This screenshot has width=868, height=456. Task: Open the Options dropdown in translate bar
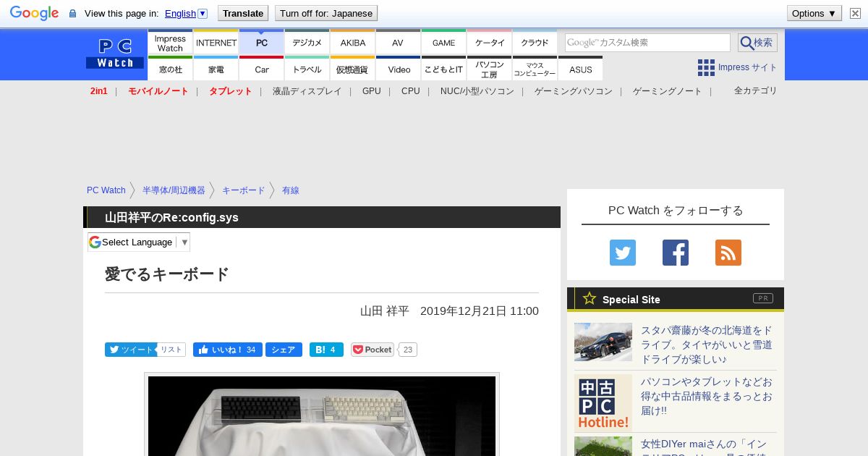[x=814, y=13]
